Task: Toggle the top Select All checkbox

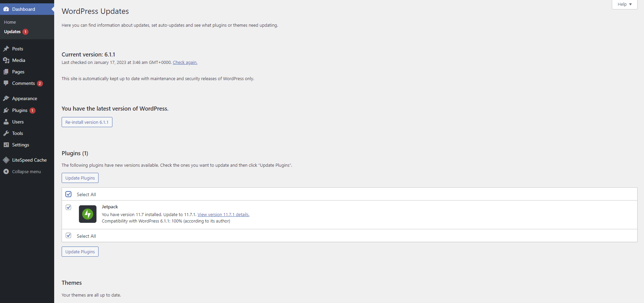Action: (68, 194)
